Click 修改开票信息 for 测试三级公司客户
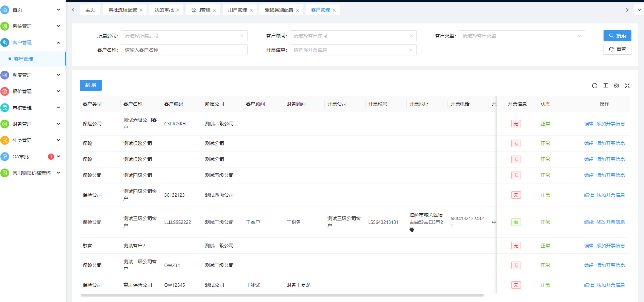The width and height of the screenshot is (644, 302). tap(611, 222)
